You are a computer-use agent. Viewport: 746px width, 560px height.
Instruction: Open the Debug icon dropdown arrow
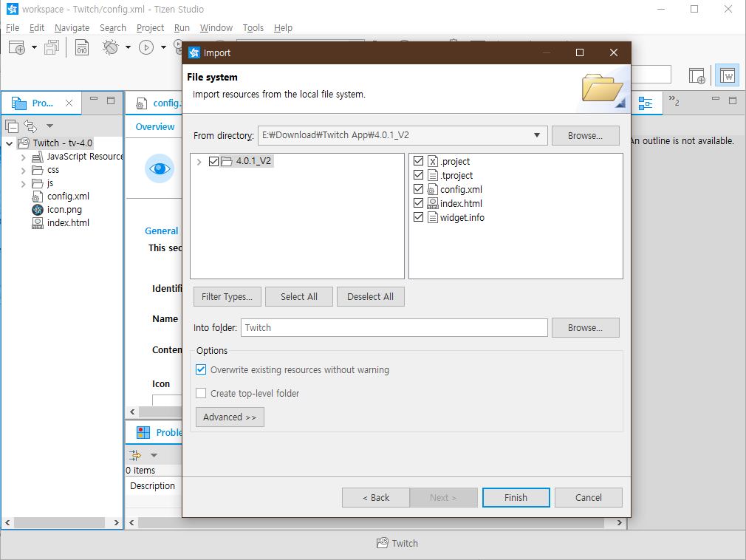point(128,47)
